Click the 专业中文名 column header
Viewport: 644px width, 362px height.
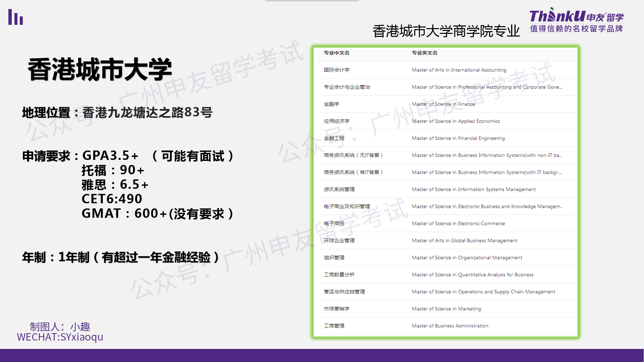[336, 53]
